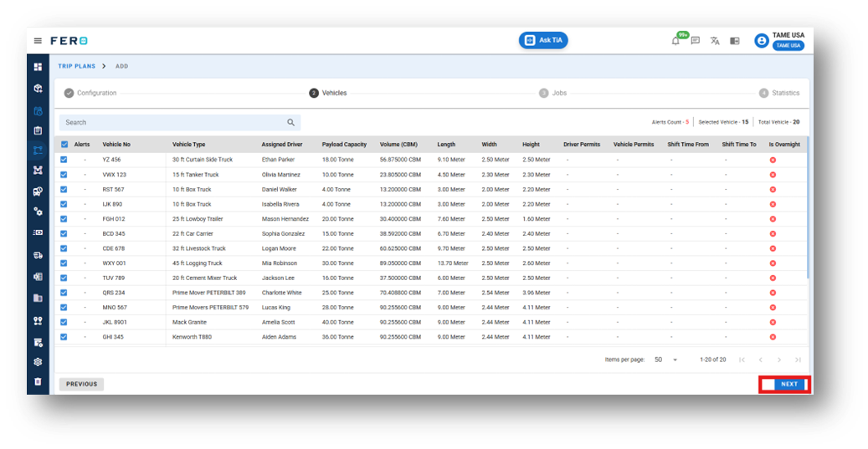
Task: Open the two map pins icon in sidebar
Action: pyautogui.click(x=38, y=321)
